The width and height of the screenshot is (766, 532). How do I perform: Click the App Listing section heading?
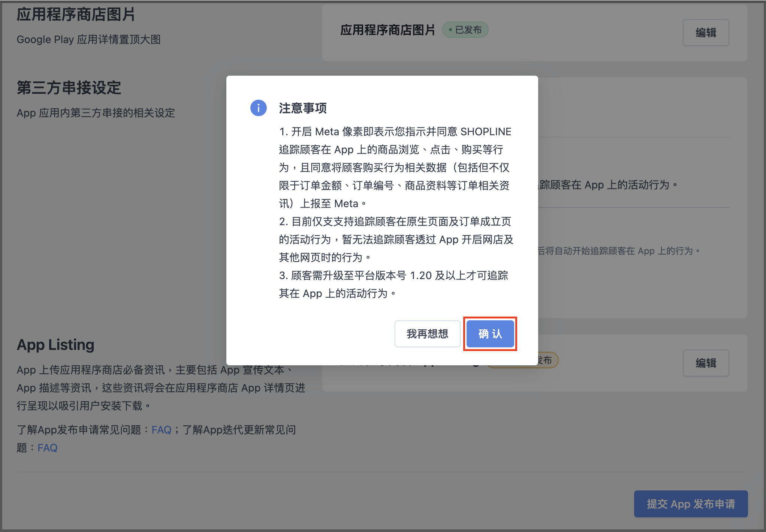point(55,345)
